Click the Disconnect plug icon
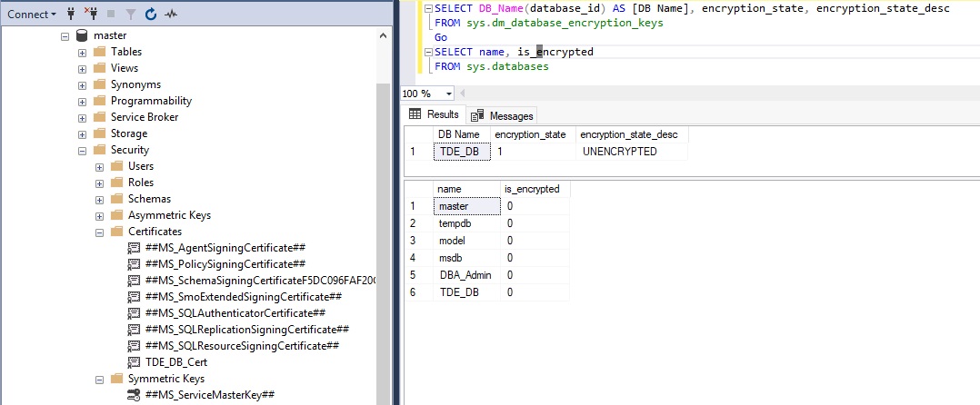The width and height of the screenshot is (980, 405). (90, 13)
